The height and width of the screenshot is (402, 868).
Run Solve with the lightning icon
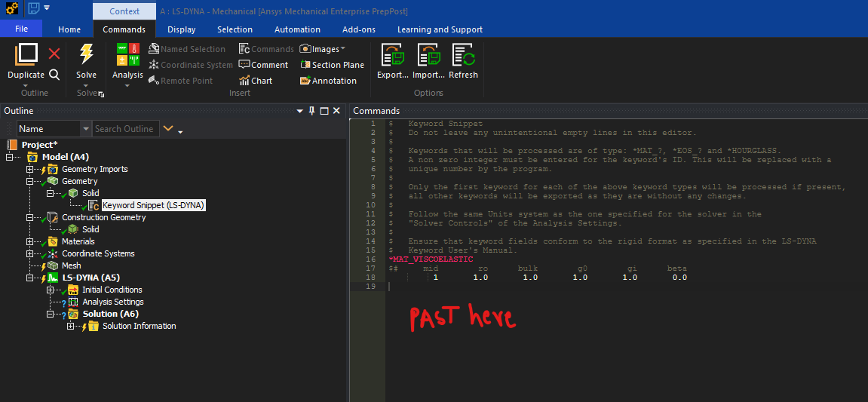[x=87, y=55]
